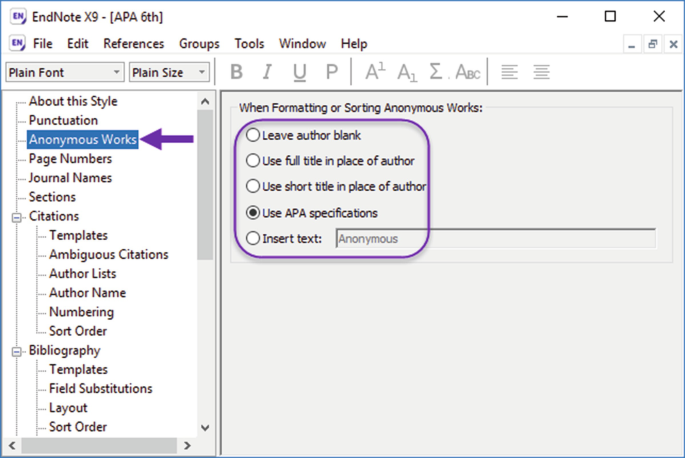685x458 pixels.
Task: Collapse the Citations tree node
Action: [x=17, y=217]
